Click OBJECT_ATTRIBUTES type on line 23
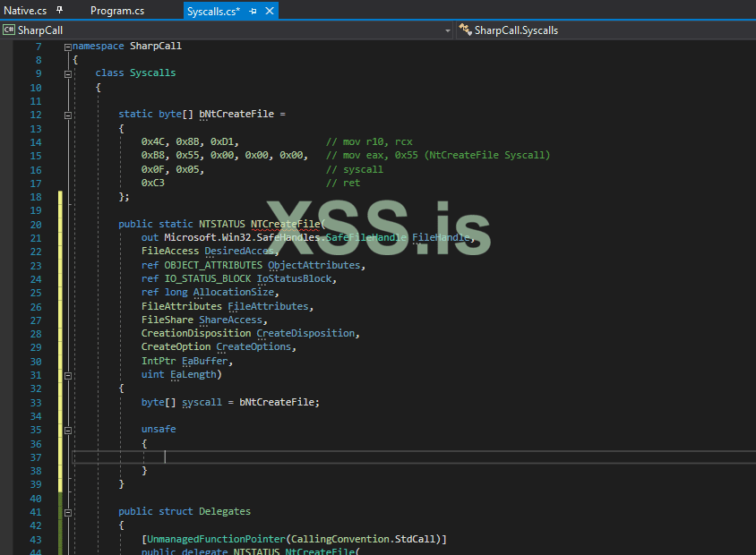The width and height of the screenshot is (756, 555). pyautogui.click(x=213, y=265)
